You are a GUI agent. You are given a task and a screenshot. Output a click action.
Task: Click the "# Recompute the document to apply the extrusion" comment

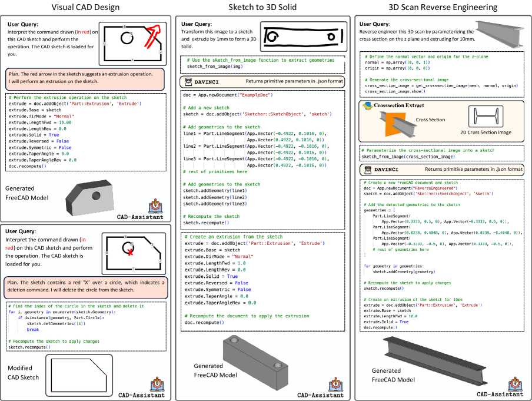point(247,316)
